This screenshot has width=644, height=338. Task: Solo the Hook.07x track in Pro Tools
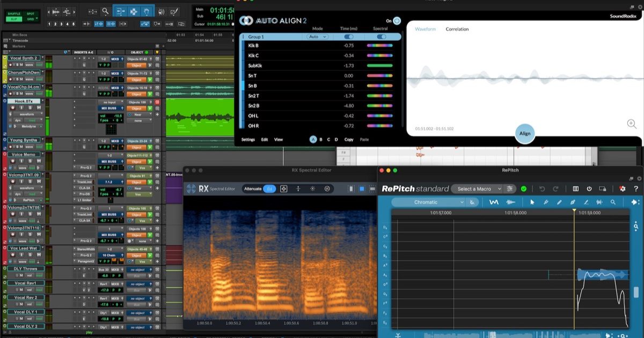coord(30,108)
